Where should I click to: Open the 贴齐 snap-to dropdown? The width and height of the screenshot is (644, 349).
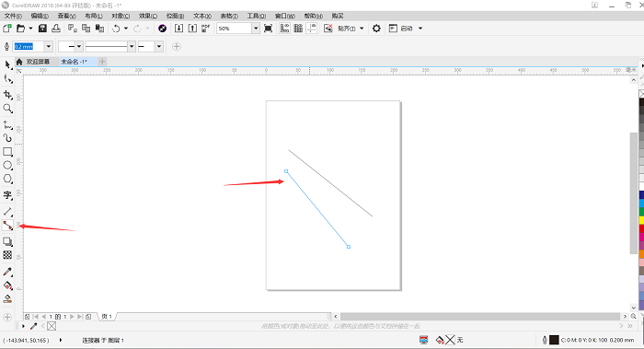(x=362, y=29)
